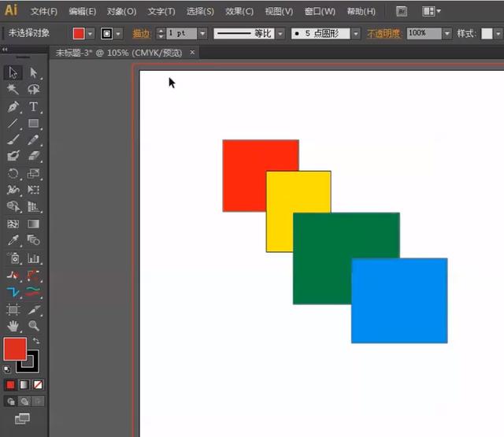
Task: Open the arrange documents dropdown
Action: 431,12
